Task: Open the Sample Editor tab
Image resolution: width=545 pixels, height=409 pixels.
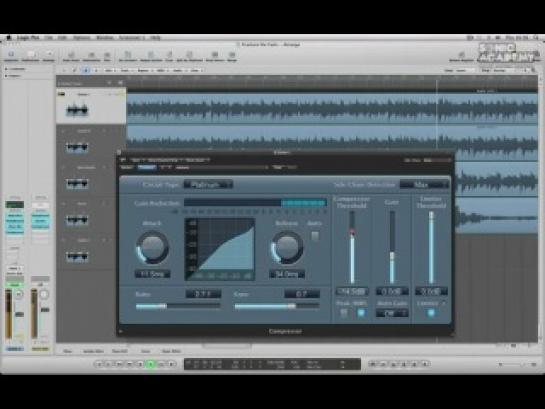Action: 93,351
